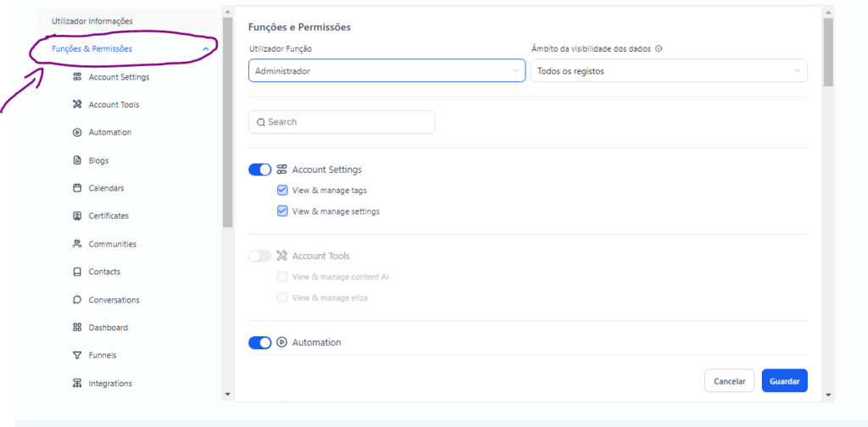Click the Cancelar button
Screen dimensions: 868x427
730,381
